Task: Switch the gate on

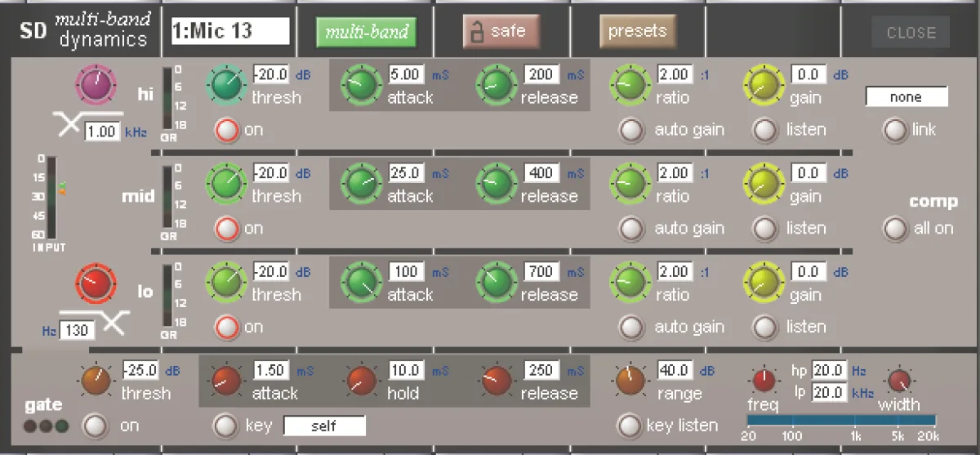Action: 96,426
